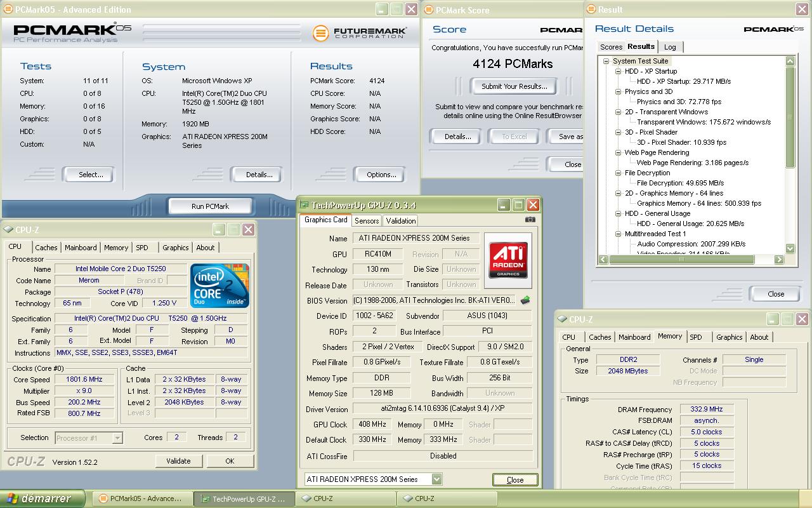Click Device ID field 1002 - 5A62
This screenshot has height=508, width=812.
[x=374, y=316]
